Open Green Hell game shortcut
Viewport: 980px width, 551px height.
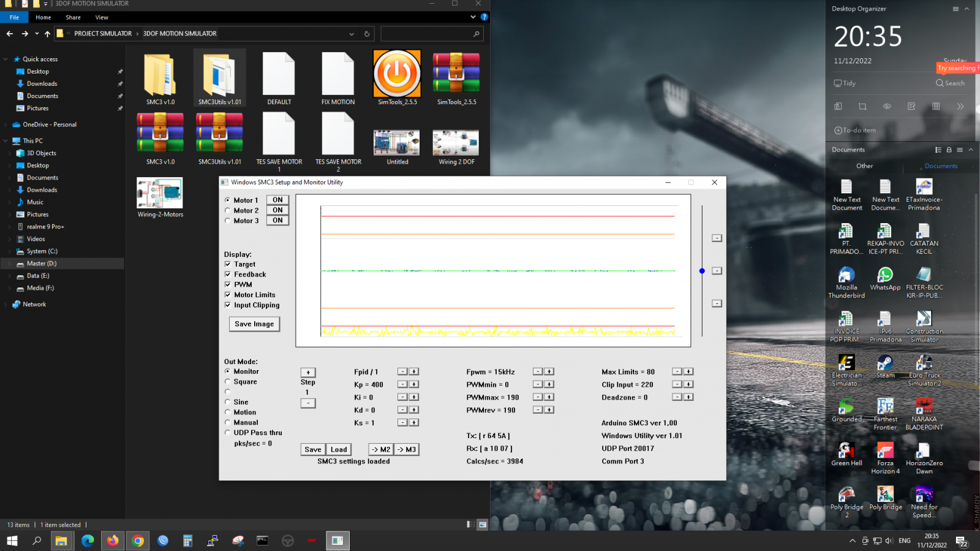[846, 454]
